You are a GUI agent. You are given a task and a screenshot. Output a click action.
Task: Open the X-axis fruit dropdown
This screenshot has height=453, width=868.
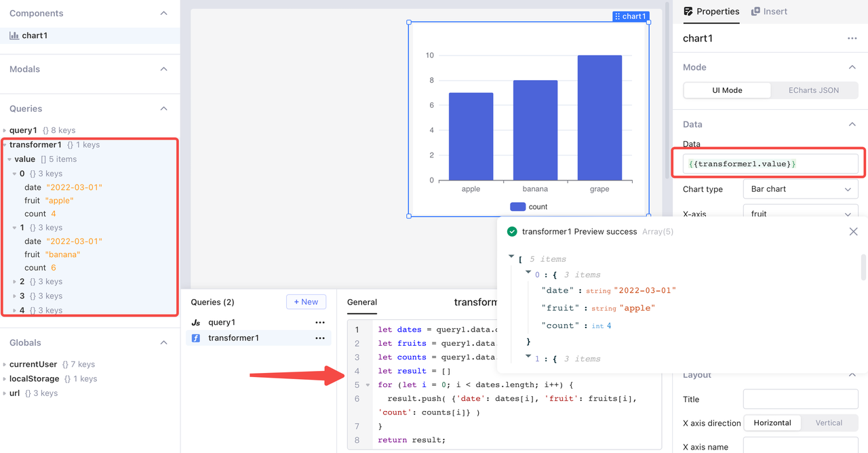point(800,212)
